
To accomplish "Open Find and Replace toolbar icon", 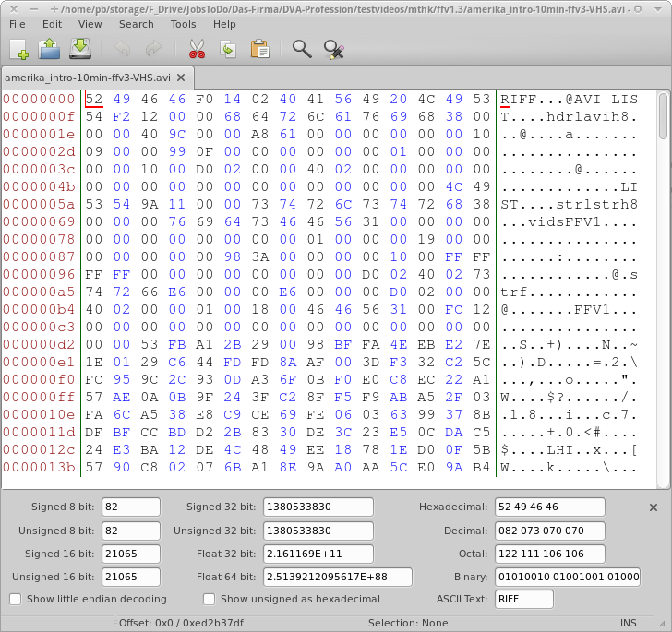I will pos(334,49).
